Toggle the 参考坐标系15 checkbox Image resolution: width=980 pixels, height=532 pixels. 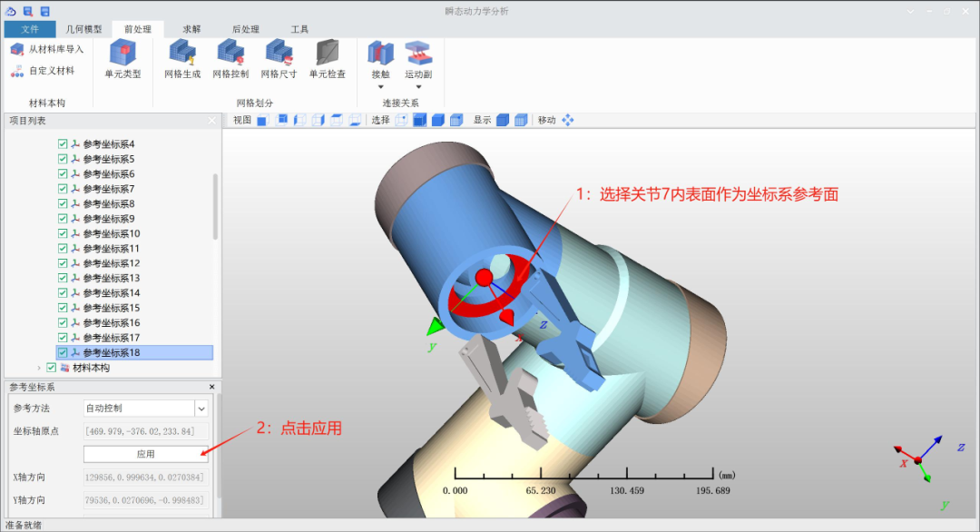pyautogui.click(x=63, y=308)
